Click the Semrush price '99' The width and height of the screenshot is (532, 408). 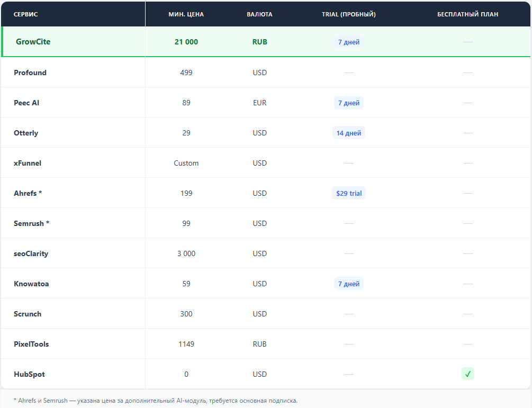(186, 223)
